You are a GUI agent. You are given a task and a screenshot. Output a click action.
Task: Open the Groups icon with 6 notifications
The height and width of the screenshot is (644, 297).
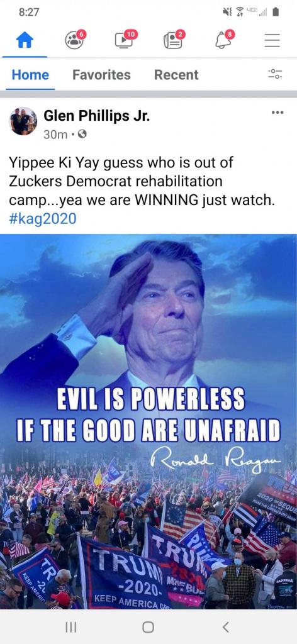[75, 40]
